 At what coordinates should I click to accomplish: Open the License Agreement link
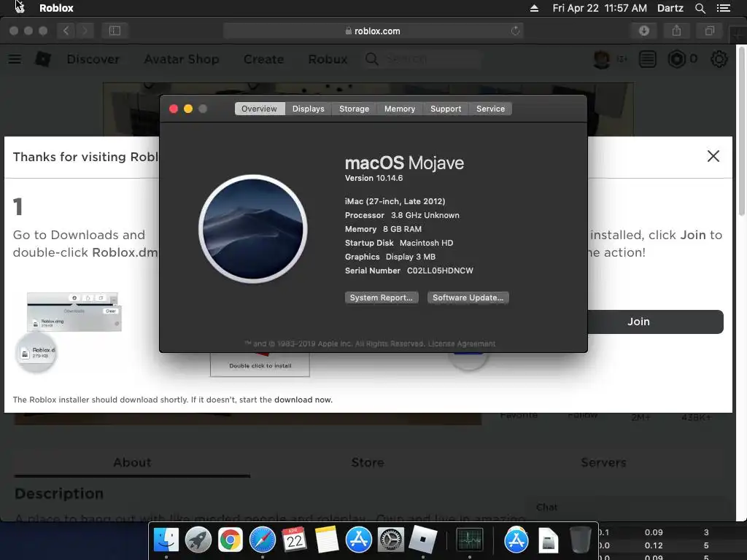pos(462,344)
